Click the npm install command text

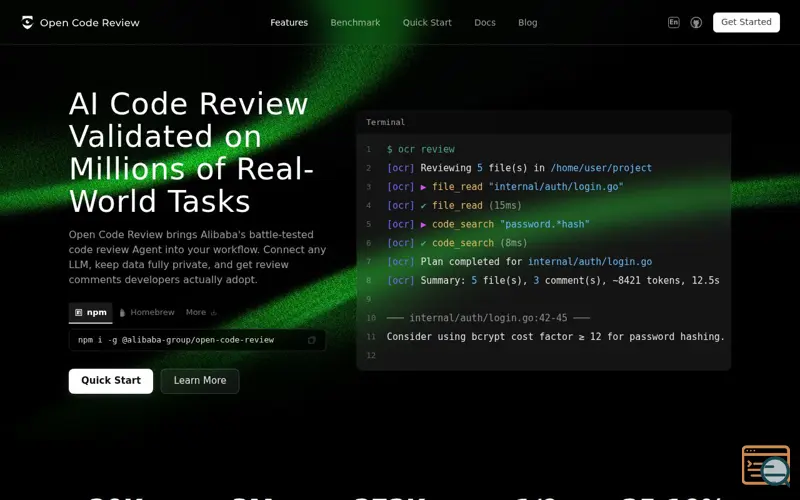pos(176,340)
